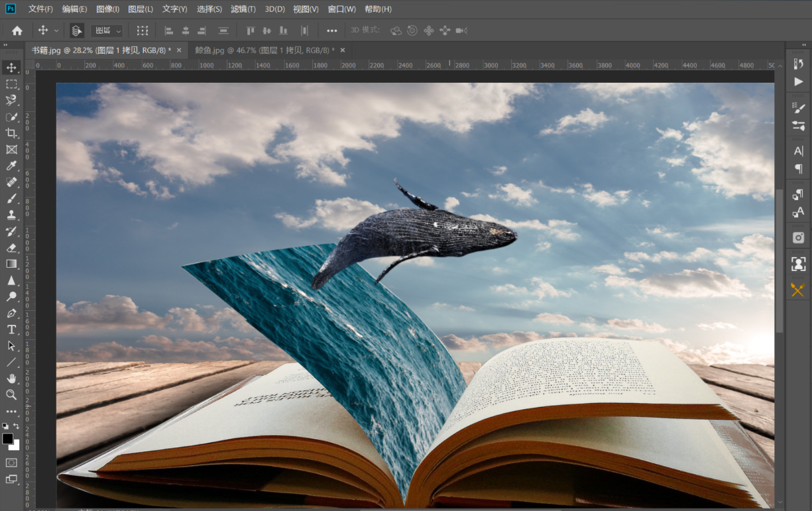The height and width of the screenshot is (511, 812).
Task: Open the Paragraph panel icon
Action: [x=798, y=168]
